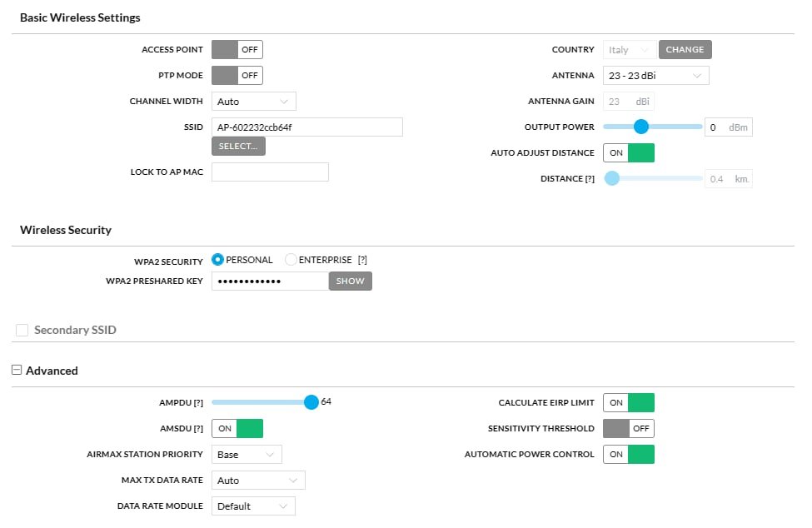Expand the Airmax Station Priority dropdown

pyautogui.click(x=247, y=455)
